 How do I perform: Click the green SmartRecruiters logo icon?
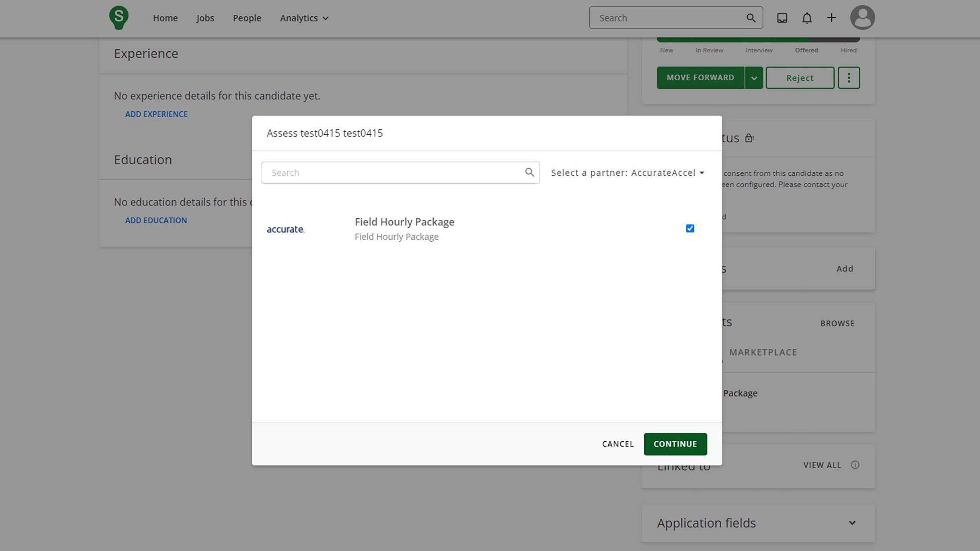pyautogui.click(x=119, y=18)
